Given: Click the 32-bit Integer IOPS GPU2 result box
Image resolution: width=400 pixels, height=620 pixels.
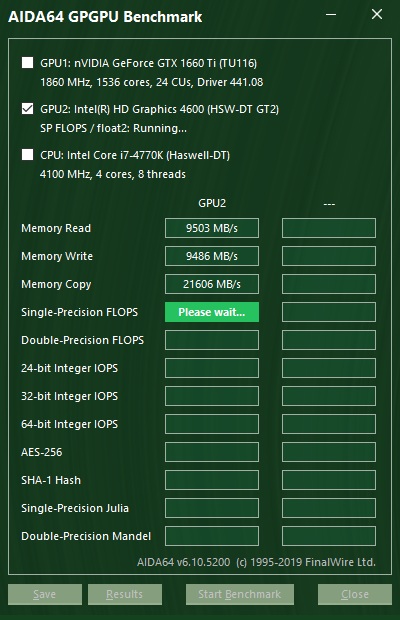Looking at the screenshot, I should (x=212, y=396).
